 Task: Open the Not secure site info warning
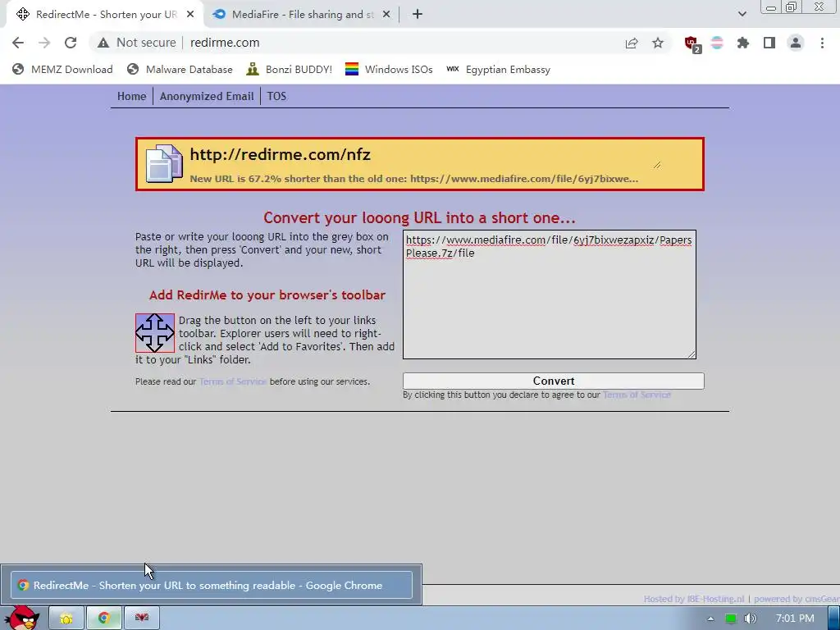coord(137,43)
